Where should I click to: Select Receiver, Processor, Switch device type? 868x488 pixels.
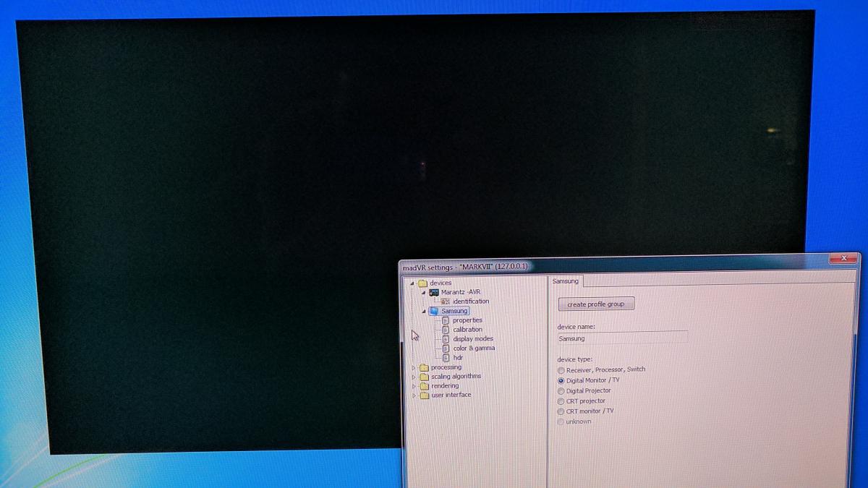tap(561, 370)
